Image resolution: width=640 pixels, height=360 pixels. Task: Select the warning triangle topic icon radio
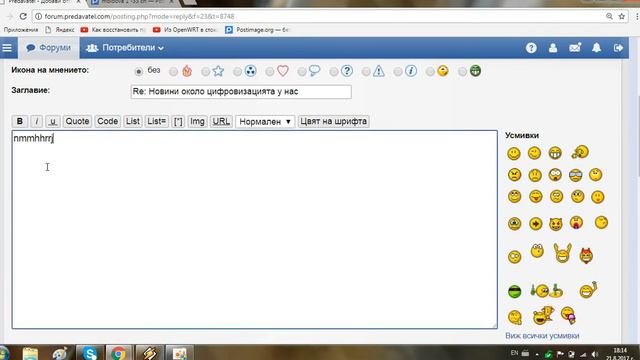pyautogui.click(x=366, y=72)
